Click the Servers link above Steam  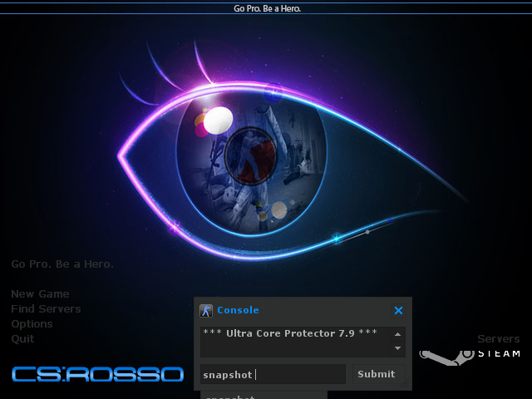[x=498, y=339]
